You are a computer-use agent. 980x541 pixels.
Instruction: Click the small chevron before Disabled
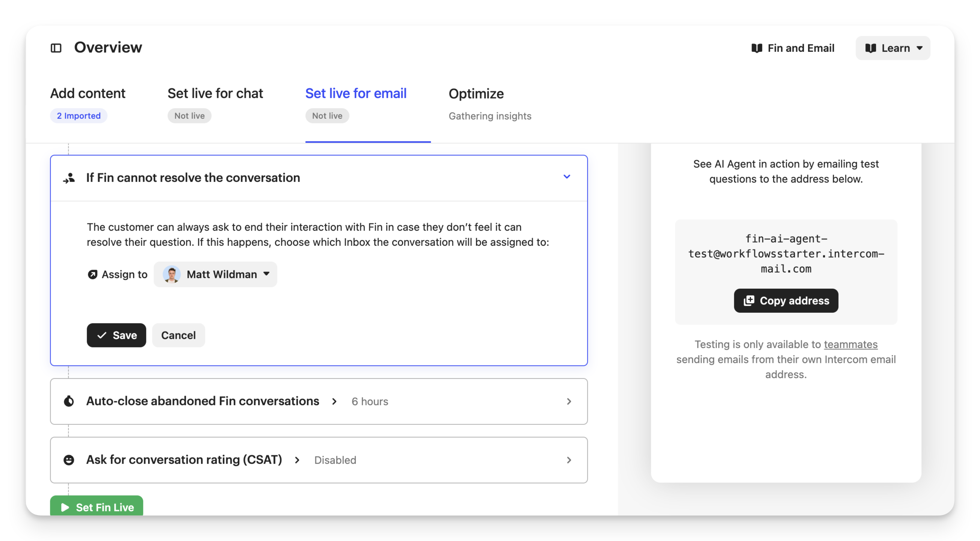(297, 460)
